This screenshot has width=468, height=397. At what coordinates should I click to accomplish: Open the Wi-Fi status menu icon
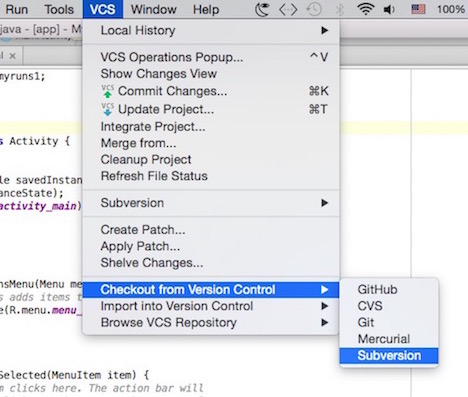coord(365,9)
